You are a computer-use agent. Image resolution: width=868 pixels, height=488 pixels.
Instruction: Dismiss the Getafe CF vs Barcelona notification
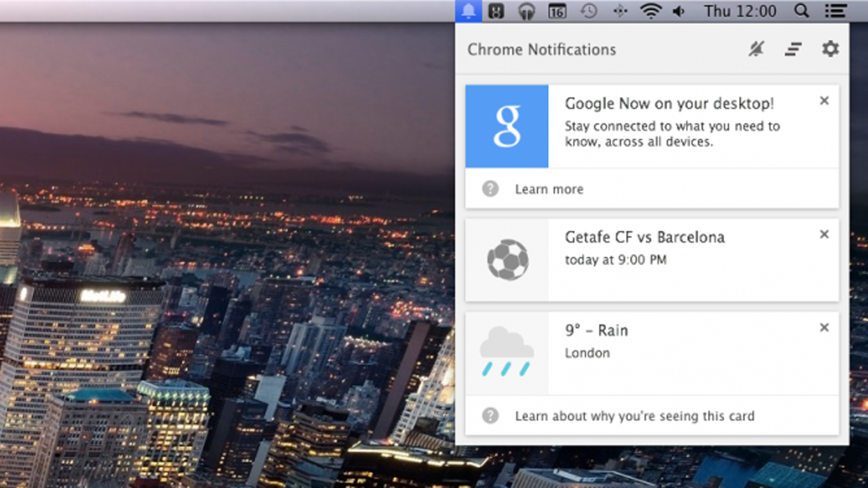(824, 235)
